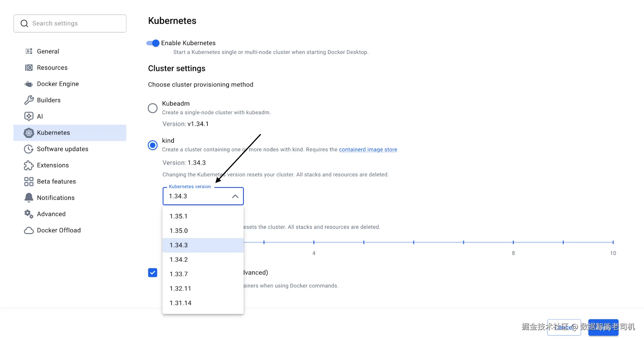The width and height of the screenshot is (644, 340).
Task: Select the Kubeadm provisioning radio button
Action: pyautogui.click(x=153, y=108)
